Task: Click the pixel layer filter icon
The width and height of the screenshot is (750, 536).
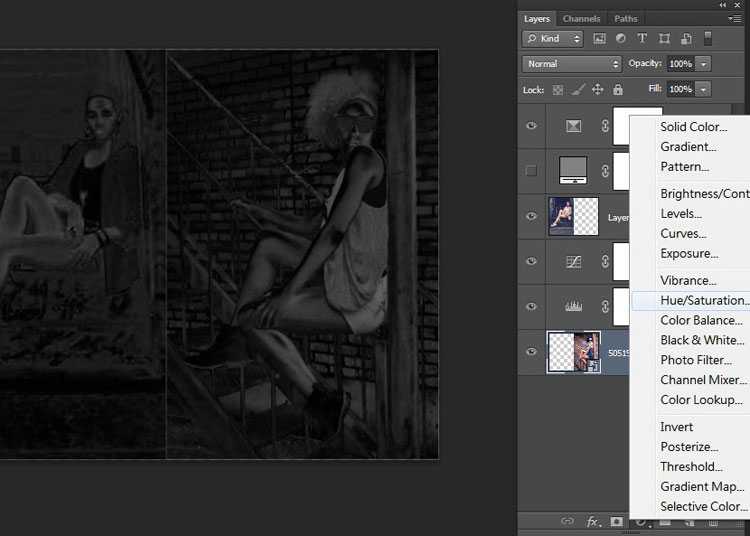Action: coord(600,39)
